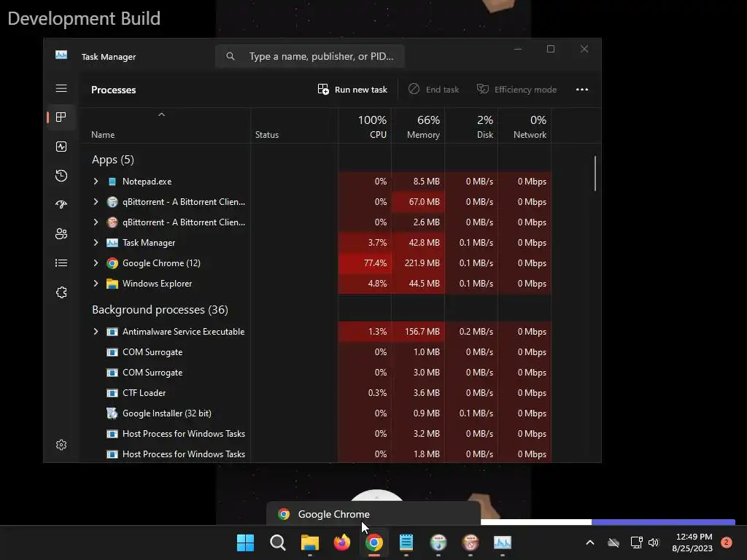
Task: Click the Background processes (36) heading
Action: point(160,309)
